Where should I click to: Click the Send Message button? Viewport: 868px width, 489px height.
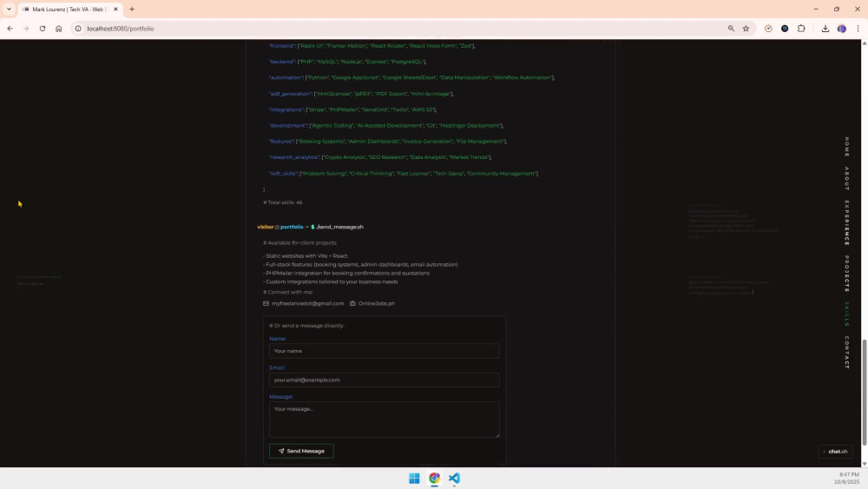(x=301, y=451)
